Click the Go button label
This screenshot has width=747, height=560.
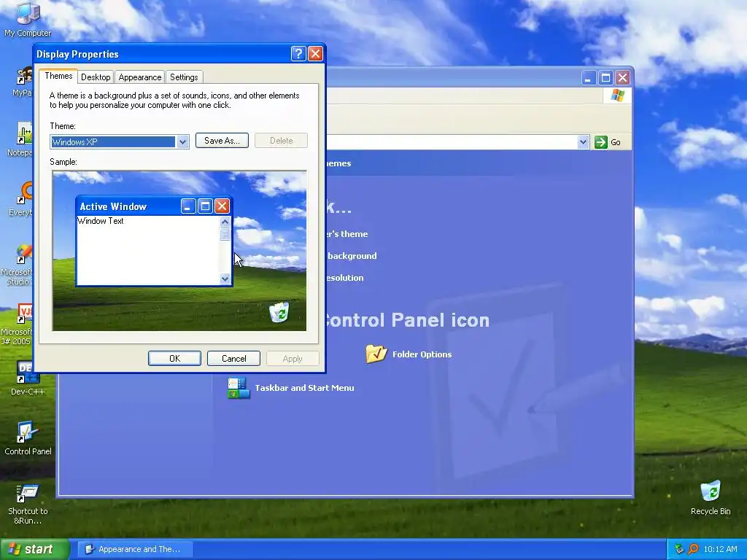coord(616,142)
